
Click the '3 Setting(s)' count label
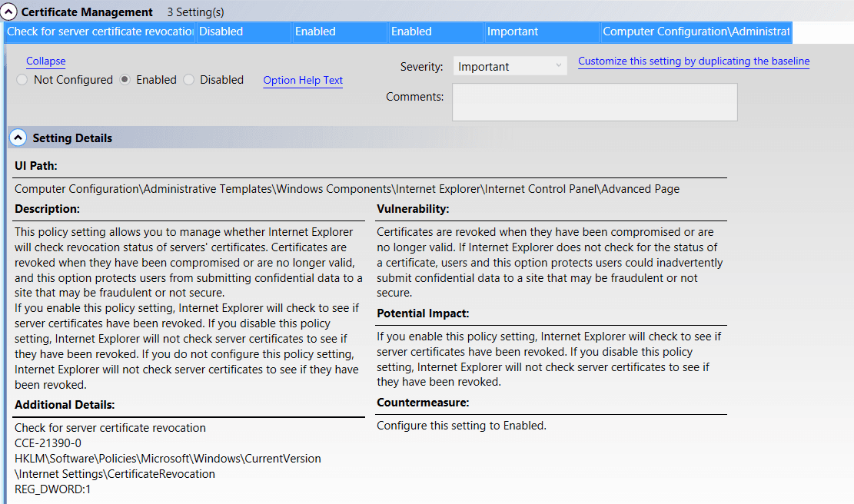tap(195, 12)
